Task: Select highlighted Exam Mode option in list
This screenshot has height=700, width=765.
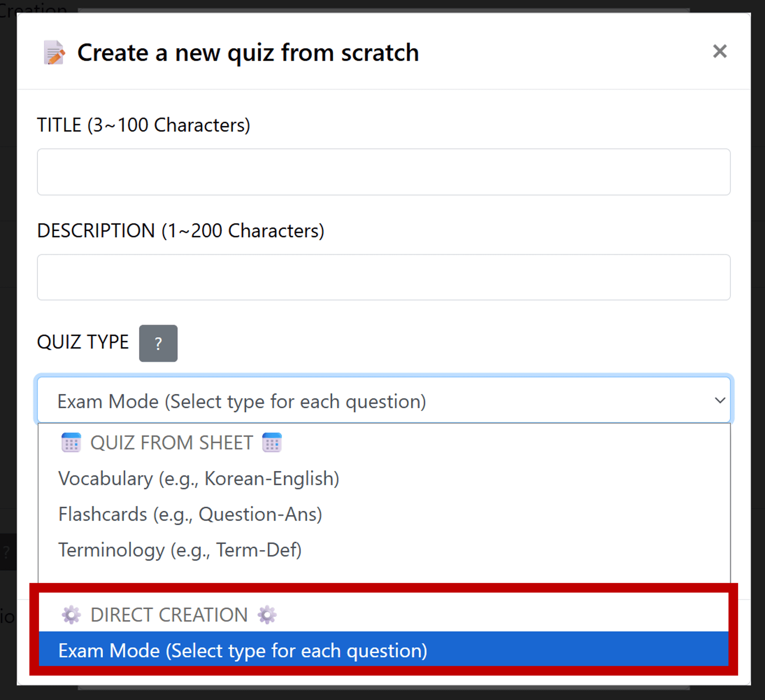Action: (x=243, y=650)
